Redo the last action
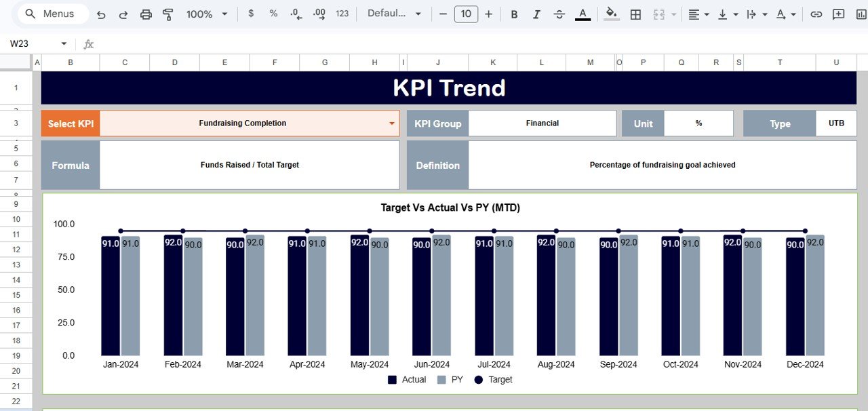 (123, 14)
